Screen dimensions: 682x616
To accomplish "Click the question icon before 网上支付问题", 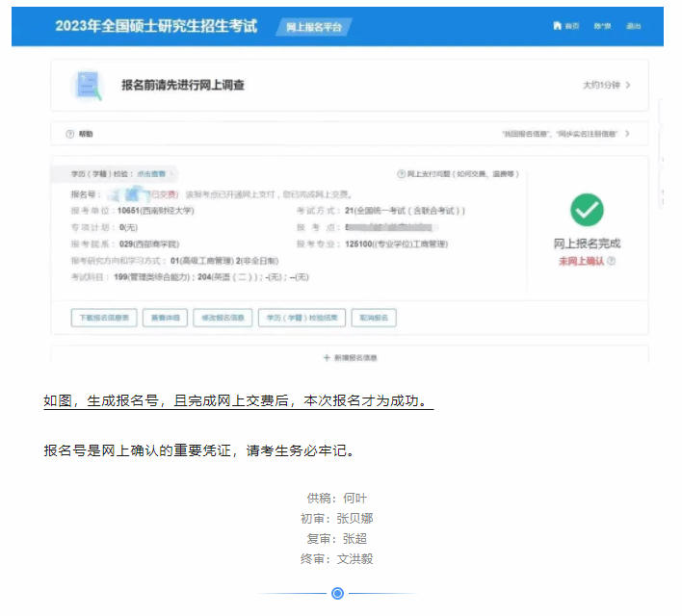I will [x=401, y=174].
